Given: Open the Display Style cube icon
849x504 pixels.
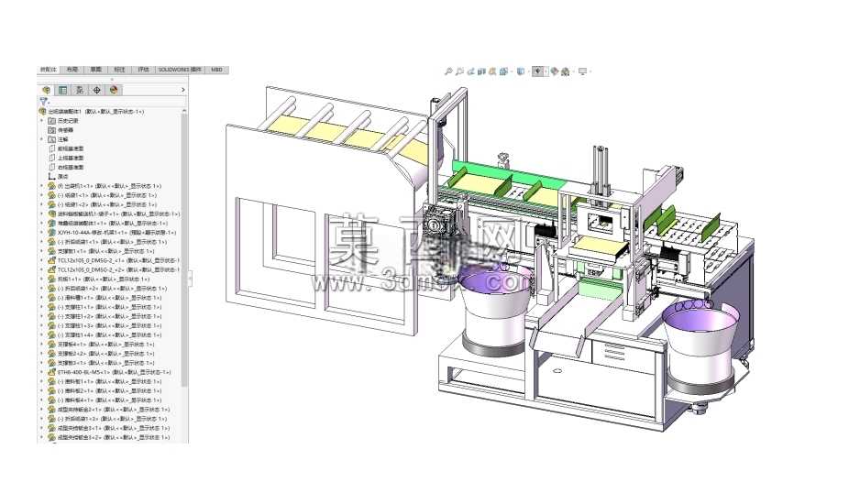Looking at the screenshot, I should point(521,71).
